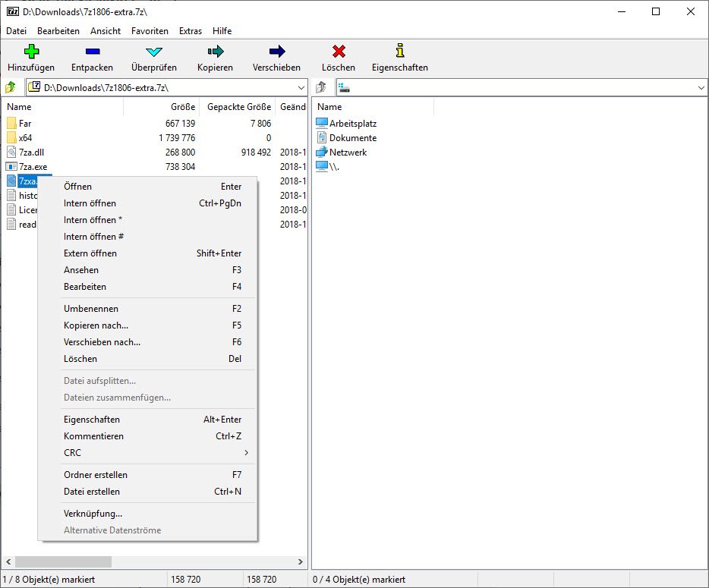Expand the left pane path dropdown
The image size is (709, 588).
point(301,88)
